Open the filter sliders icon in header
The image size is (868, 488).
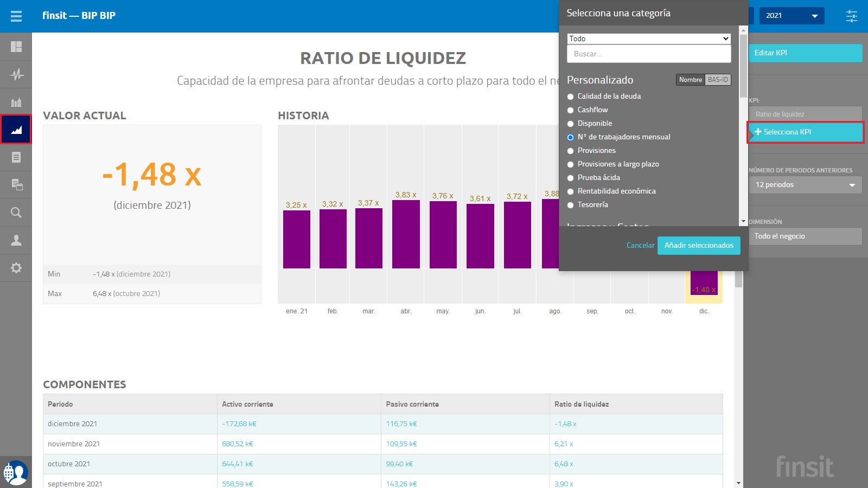[852, 16]
